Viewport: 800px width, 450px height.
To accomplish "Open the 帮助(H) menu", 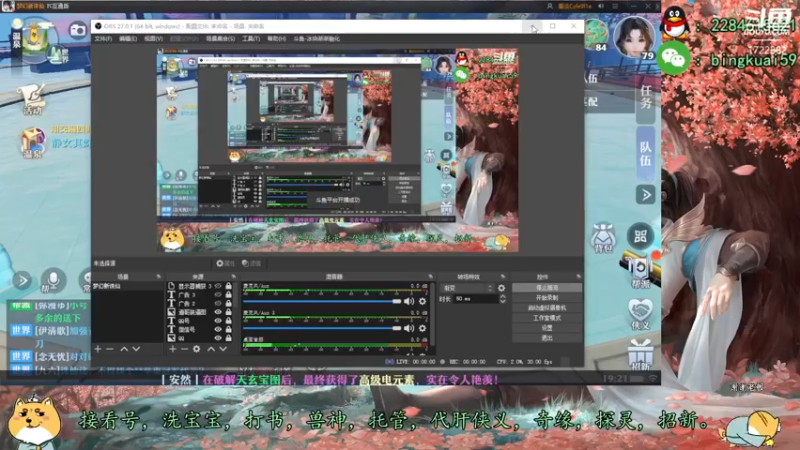I will click(x=276, y=39).
